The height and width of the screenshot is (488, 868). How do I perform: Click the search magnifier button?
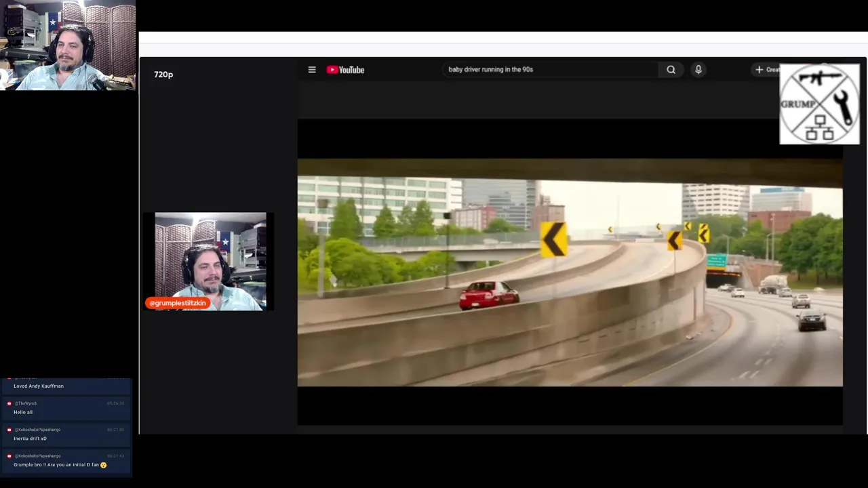(671, 70)
